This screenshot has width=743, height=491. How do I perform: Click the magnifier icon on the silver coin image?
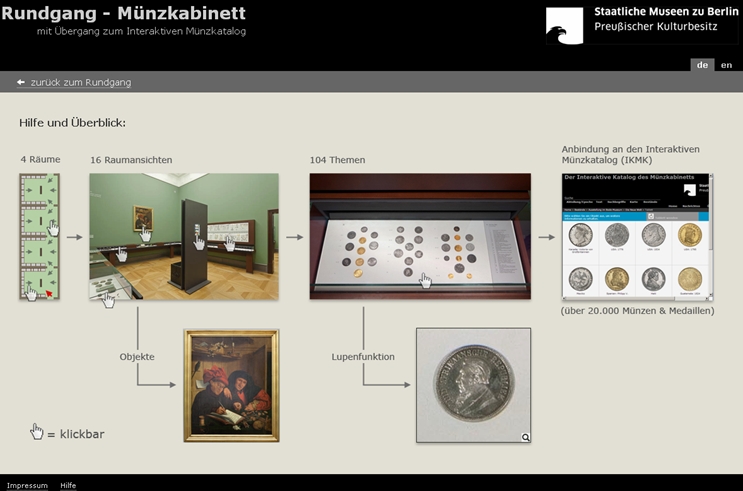pos(525,437)
